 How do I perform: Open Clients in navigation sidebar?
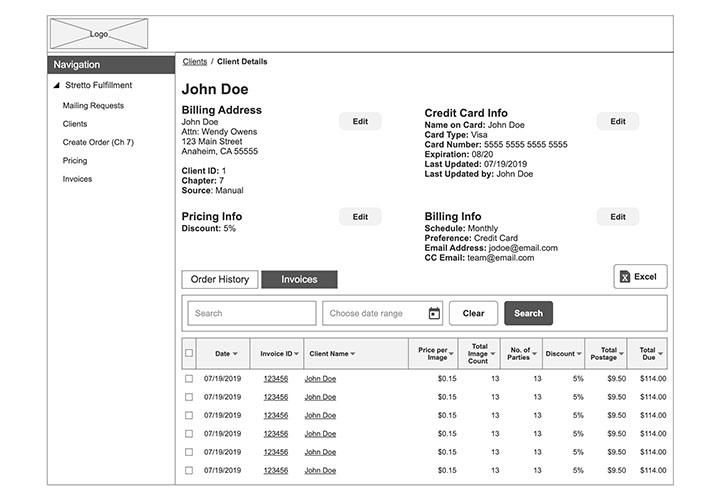pos(75,124)
